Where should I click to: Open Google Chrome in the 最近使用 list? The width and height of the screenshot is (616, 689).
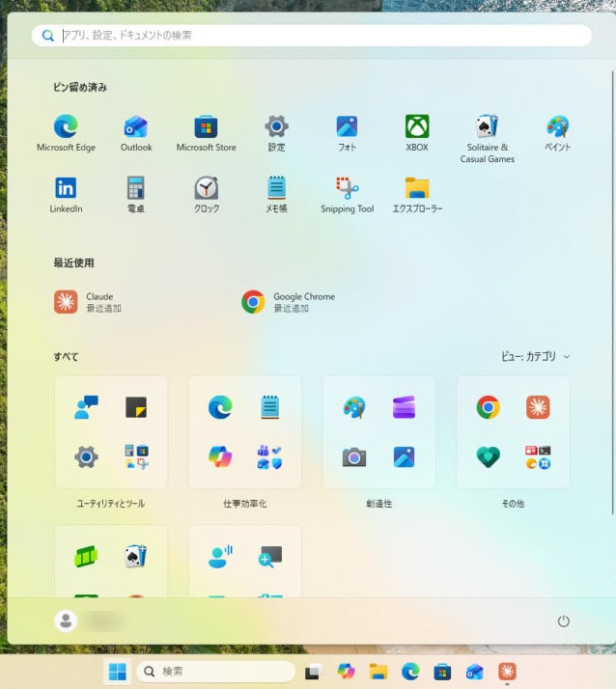click(289, 302)
